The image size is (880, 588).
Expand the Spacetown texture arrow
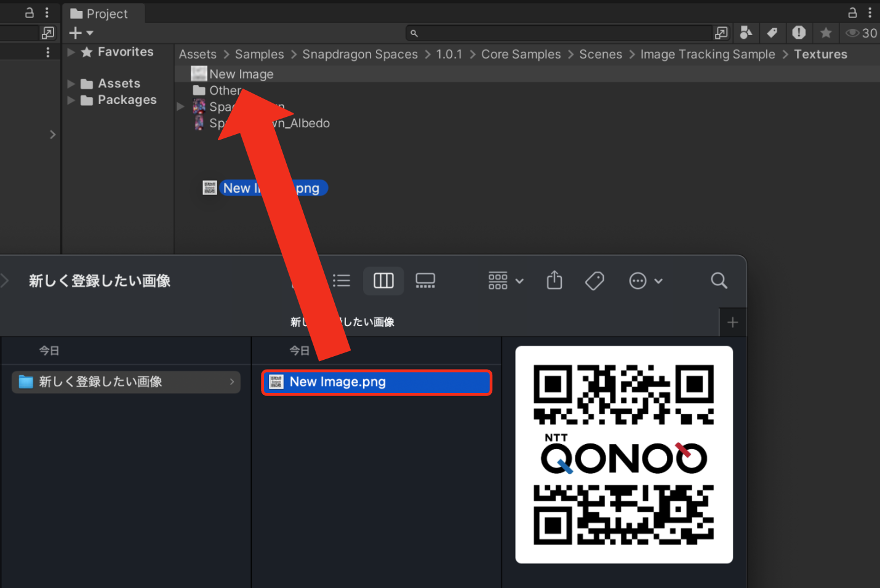[180, 107]
